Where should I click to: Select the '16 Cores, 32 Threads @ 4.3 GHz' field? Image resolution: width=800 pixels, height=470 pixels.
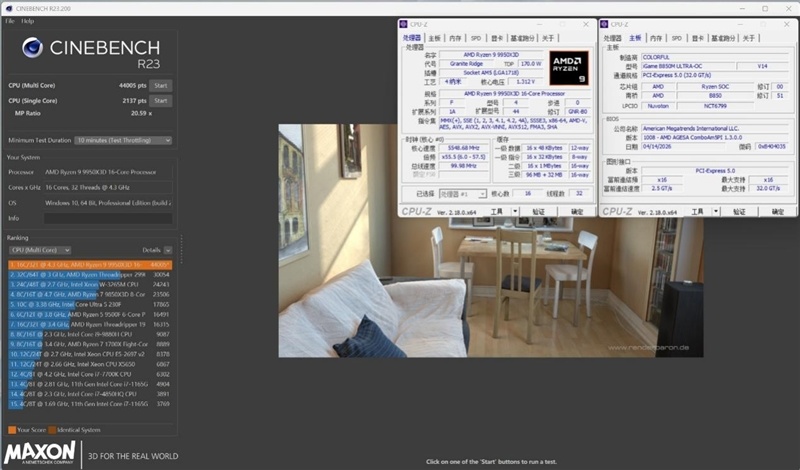[108, 188]
